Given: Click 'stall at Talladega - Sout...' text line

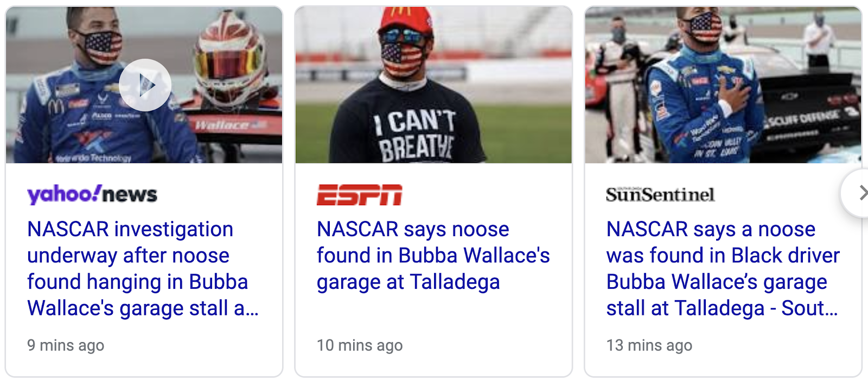Looking at the screenshot, I should pos(722,308).
